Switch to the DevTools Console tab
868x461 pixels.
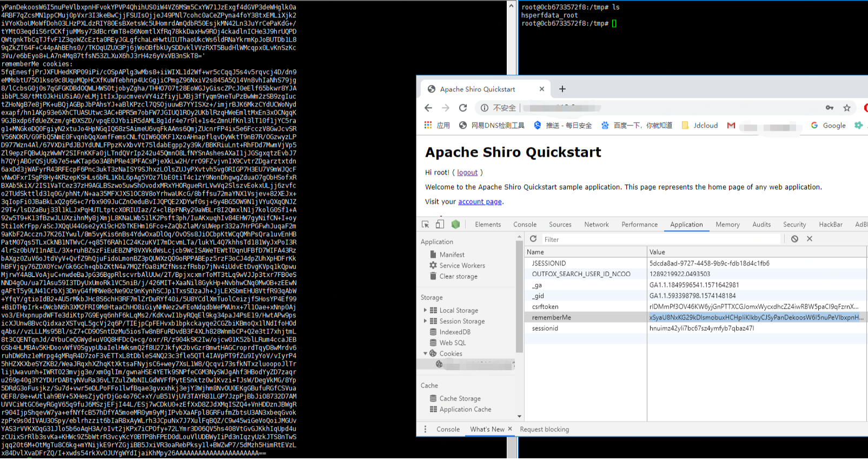click(x=525, y=224)
